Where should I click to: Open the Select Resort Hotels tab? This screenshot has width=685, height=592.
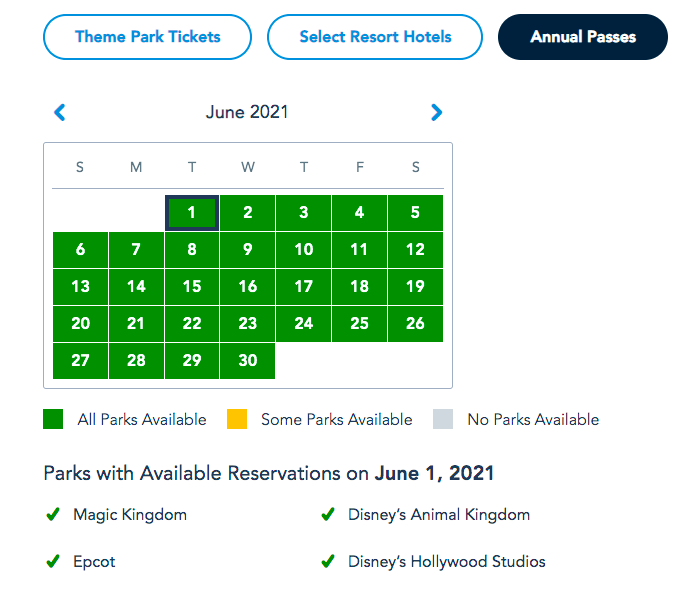click(375, 37)
